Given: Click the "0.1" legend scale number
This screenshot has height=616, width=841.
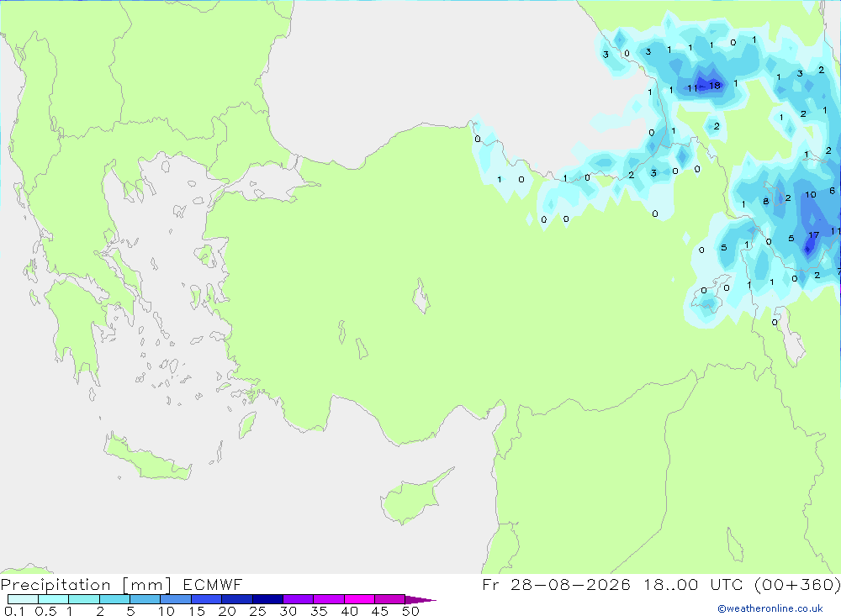Looking at the screenshot, I should coord(14,611).
